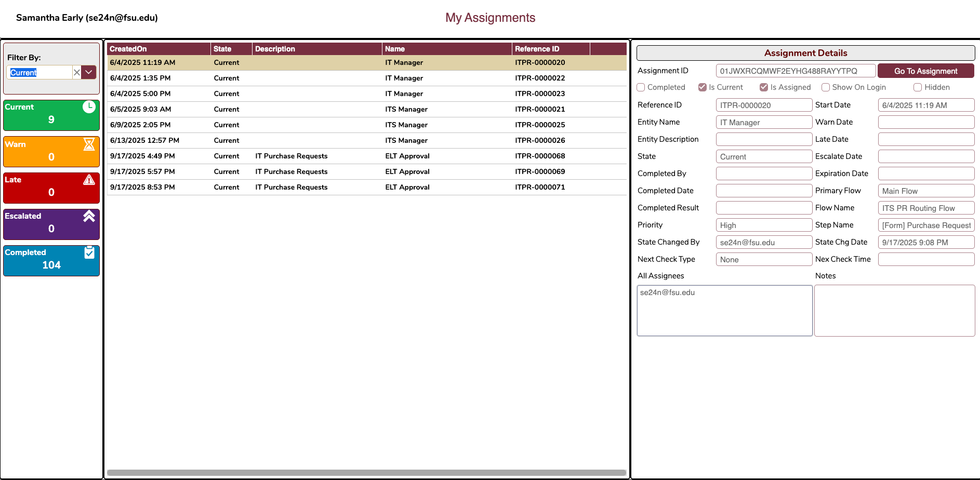Click the Filter By input showing Current
Viewport: 980px width, 480px height.
(39, 72)
